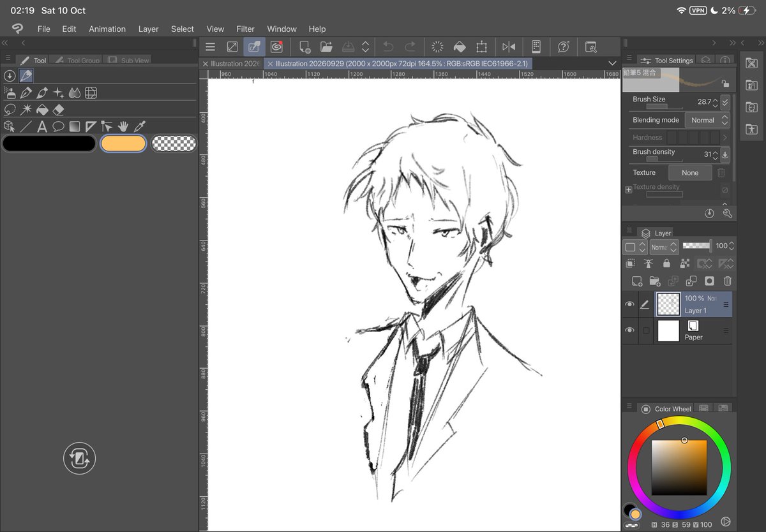Select the Auto select magic wand tool
Viewport: 766px width, 532px height.
point(26,110)
